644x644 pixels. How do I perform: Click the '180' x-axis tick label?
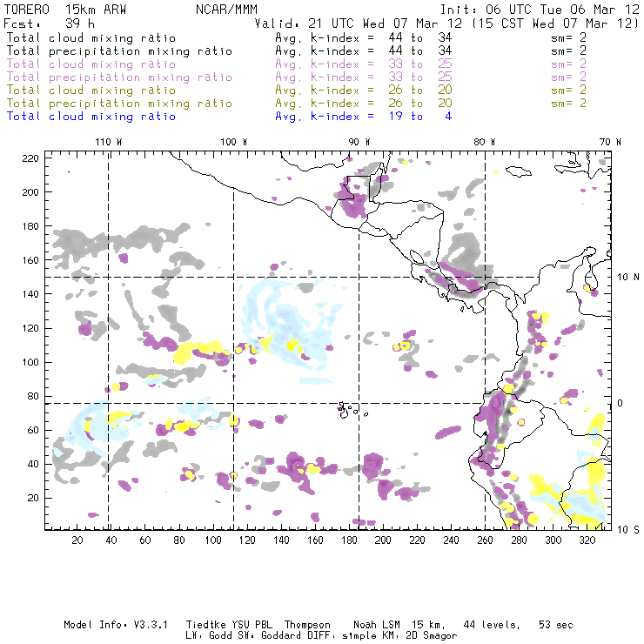coord(349,540)
